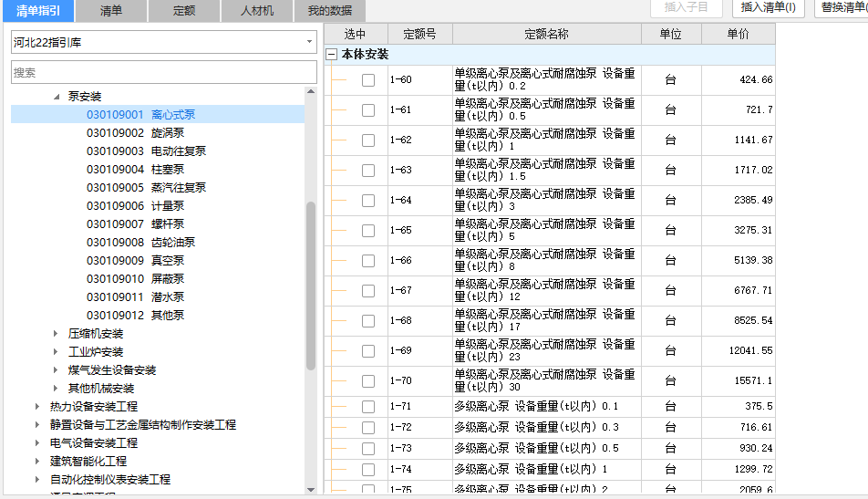Screen dimensions: 868x499
Task: Expand the 热力设备安装工程 node
Action: point(37,407)
